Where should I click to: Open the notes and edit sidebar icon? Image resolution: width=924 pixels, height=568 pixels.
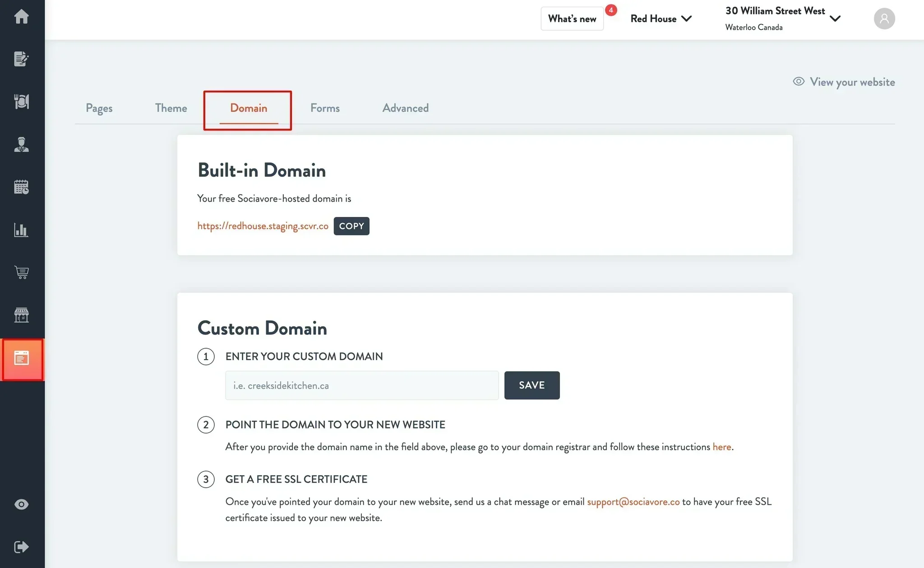(22, 59)
